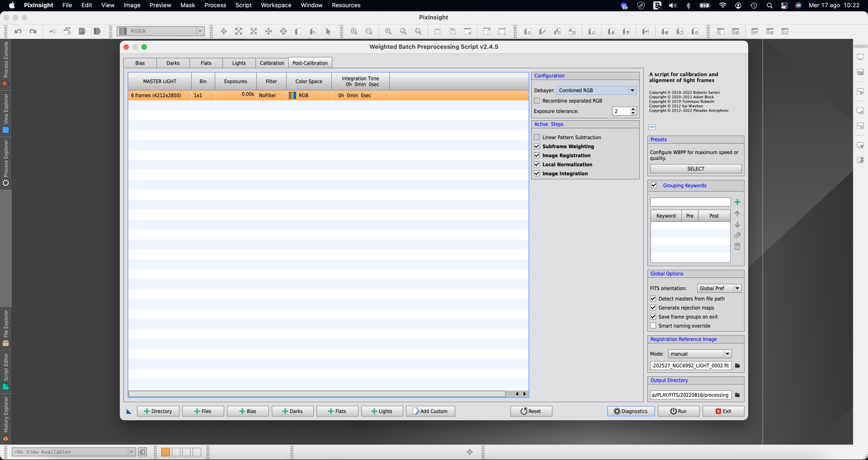The image size is (868, 460).
Task: Click the Add Custom button
Action: tap(430, 411)
